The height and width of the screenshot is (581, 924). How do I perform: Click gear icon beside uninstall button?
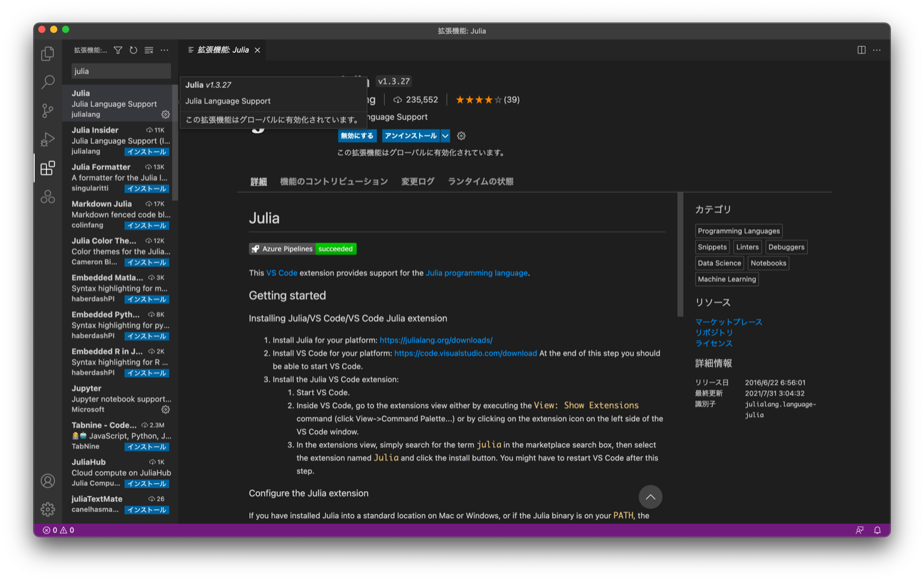click(461, 136)
